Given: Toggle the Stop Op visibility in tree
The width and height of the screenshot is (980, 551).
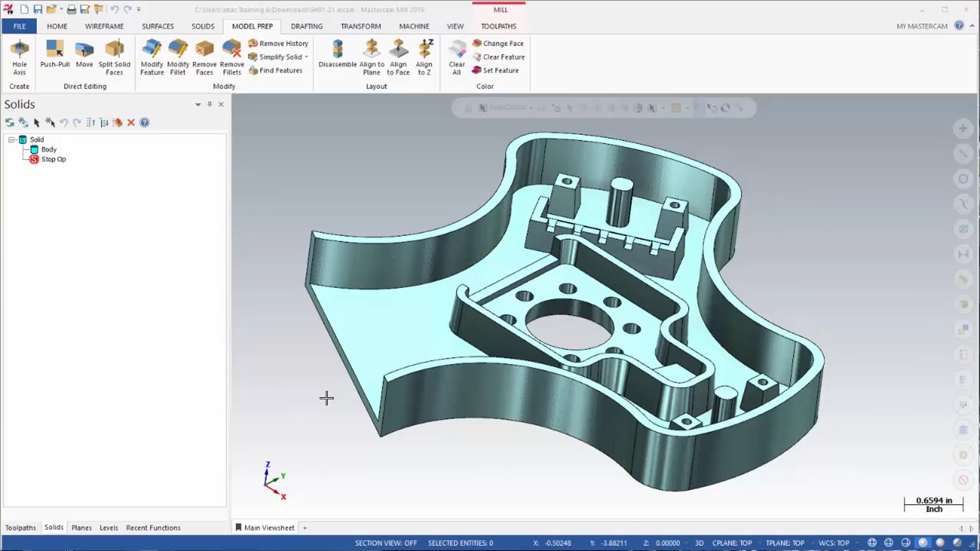Looking at the screenshot, I should (x=34, y=159).
